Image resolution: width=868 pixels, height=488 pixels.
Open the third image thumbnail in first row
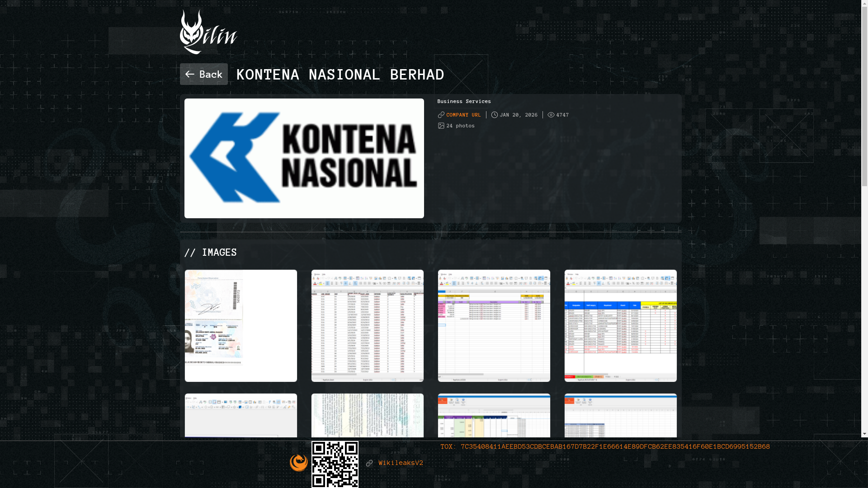click(x=494, y=325)
